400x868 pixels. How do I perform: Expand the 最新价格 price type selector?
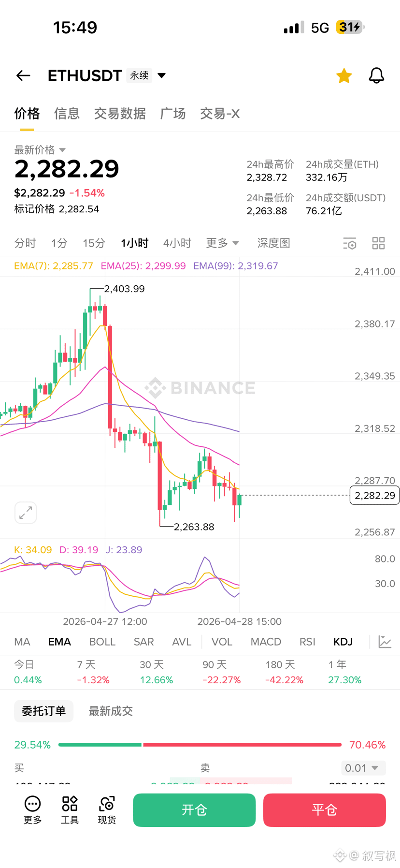click(x=40, y=150)
